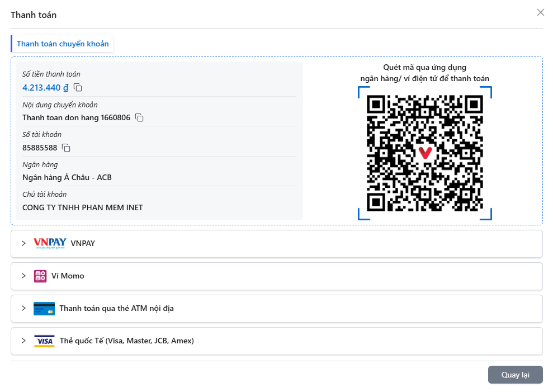Click the ATM card icon
This screenshot has height=392, width=553.
tap(44, 308)
